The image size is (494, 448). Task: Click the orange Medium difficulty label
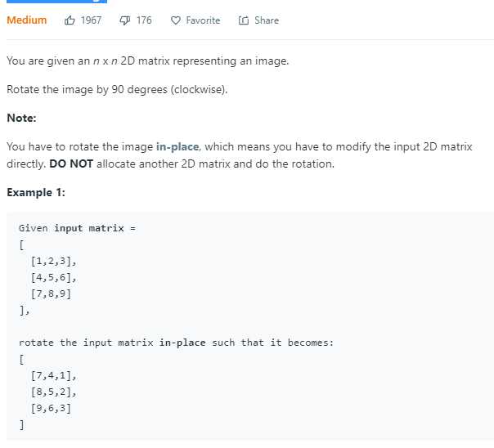[x=27, y=20]
